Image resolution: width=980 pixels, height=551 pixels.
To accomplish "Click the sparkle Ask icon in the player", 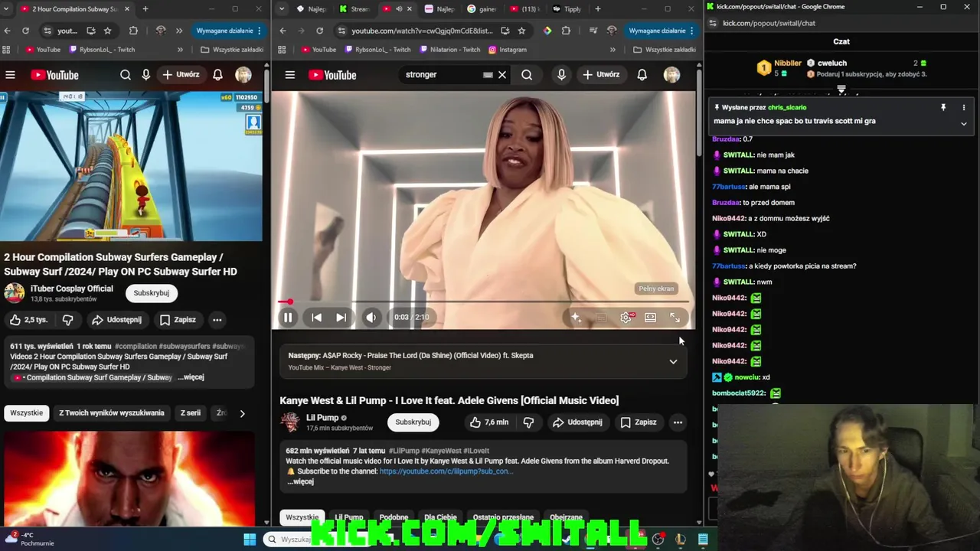I will click(576, 318).
